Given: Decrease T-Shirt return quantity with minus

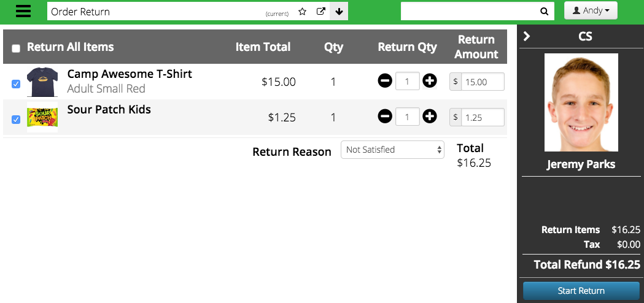Looking at the screenshot, I should click(x=385, y=81).
